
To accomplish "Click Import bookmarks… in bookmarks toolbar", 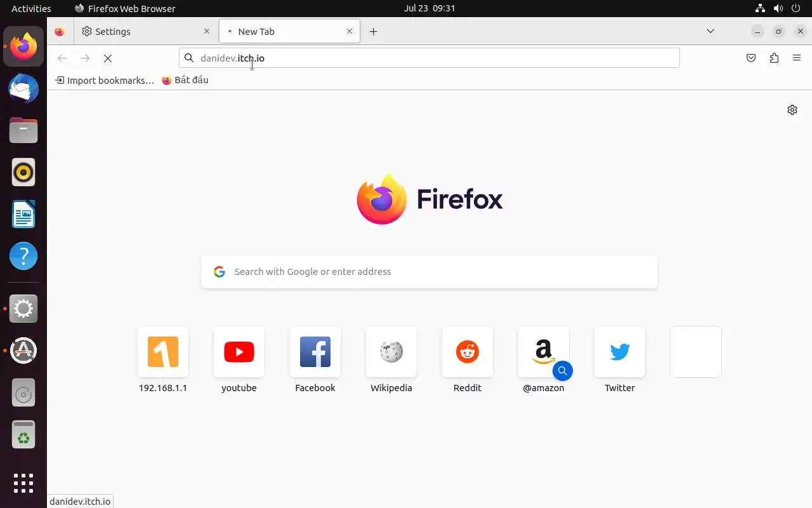I will click(x=105, y=80).
